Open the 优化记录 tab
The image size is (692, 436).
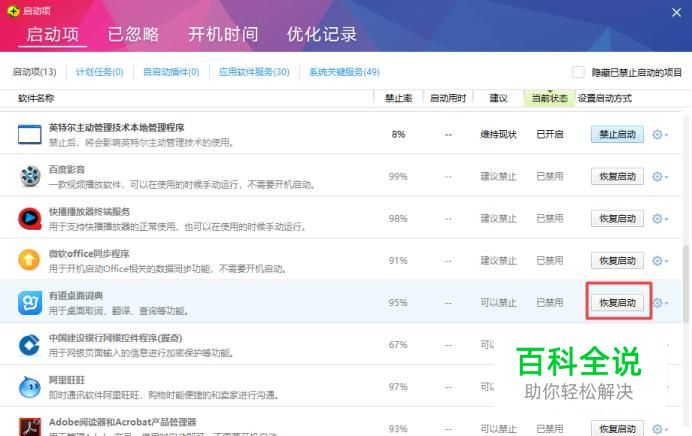pyautogui.click(x=322, y=34)
